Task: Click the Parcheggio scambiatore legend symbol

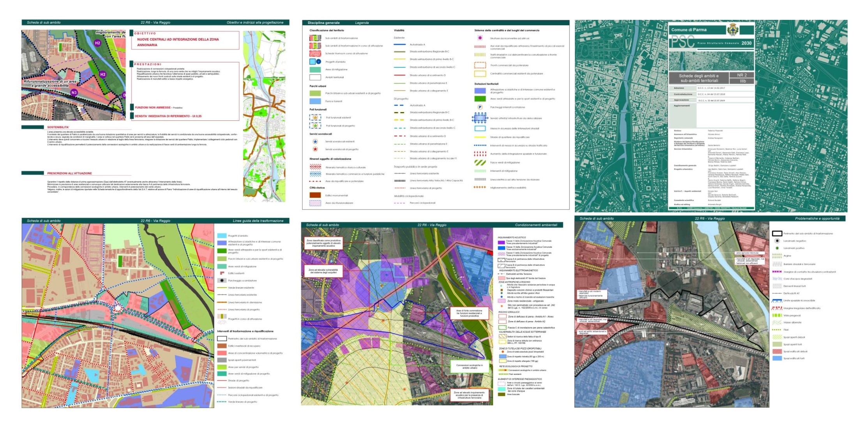Action: [222, 281]
